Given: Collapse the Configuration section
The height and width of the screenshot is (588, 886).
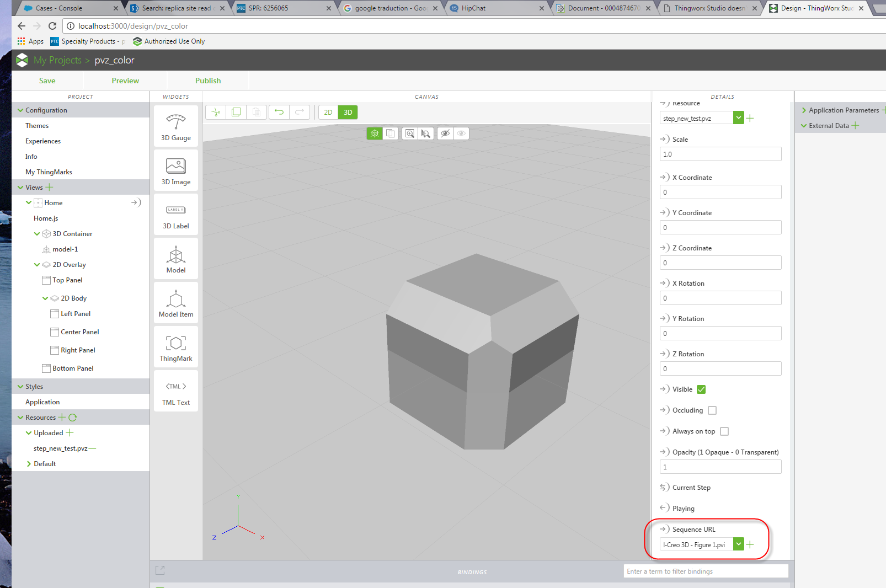Looking at the screenshot, I should click(20, 110).
